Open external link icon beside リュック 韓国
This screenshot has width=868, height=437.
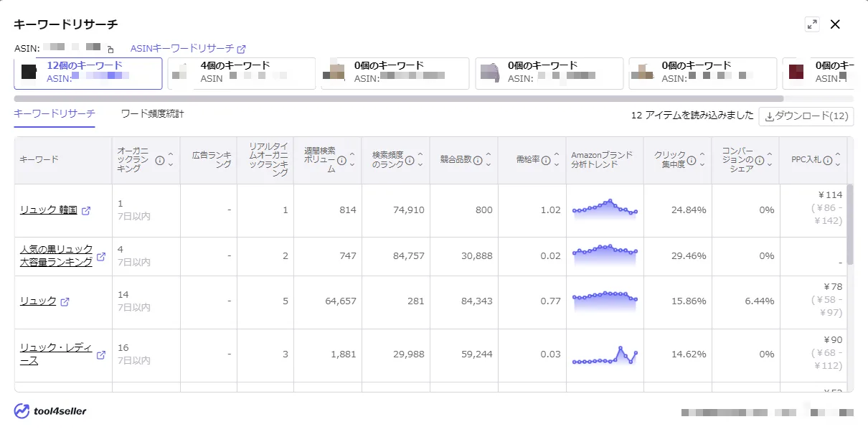coord(86,211)
